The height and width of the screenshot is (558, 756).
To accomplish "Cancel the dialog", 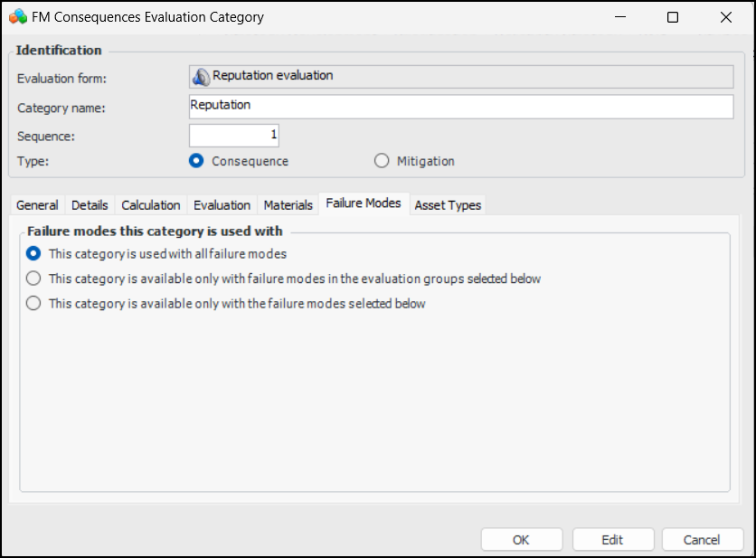I will coord(702,540).
